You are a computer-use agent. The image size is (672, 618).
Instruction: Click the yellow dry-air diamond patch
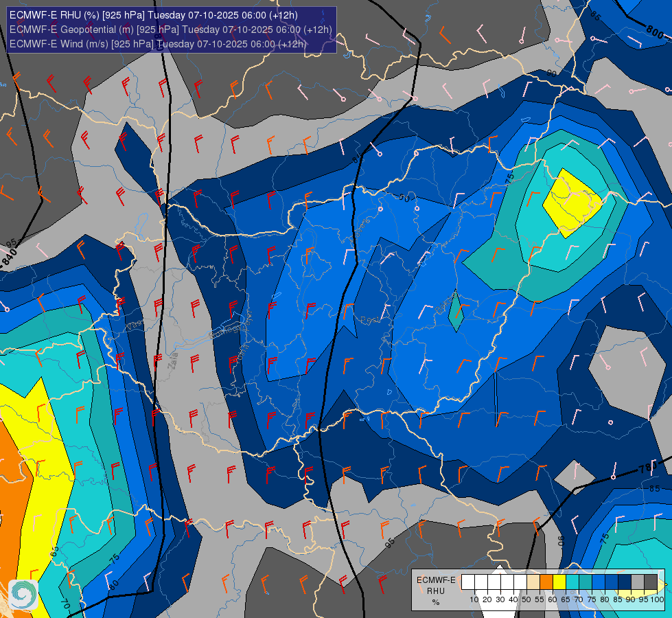point(572,203)
